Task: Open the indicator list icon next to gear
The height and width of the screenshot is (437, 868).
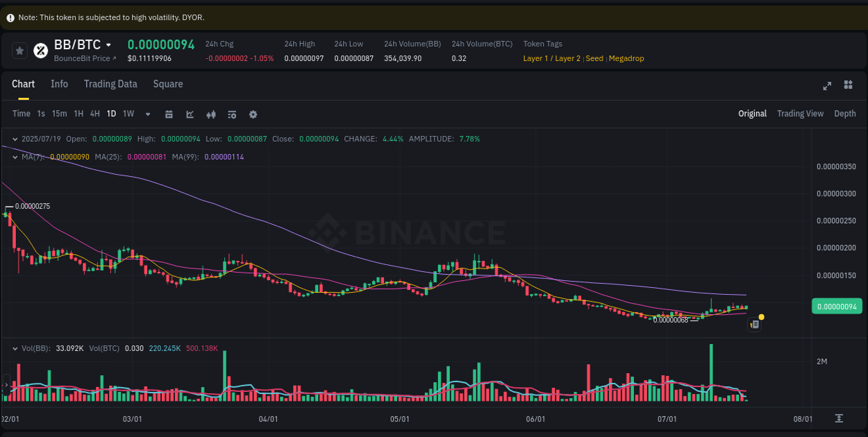Action: point(232,114)
